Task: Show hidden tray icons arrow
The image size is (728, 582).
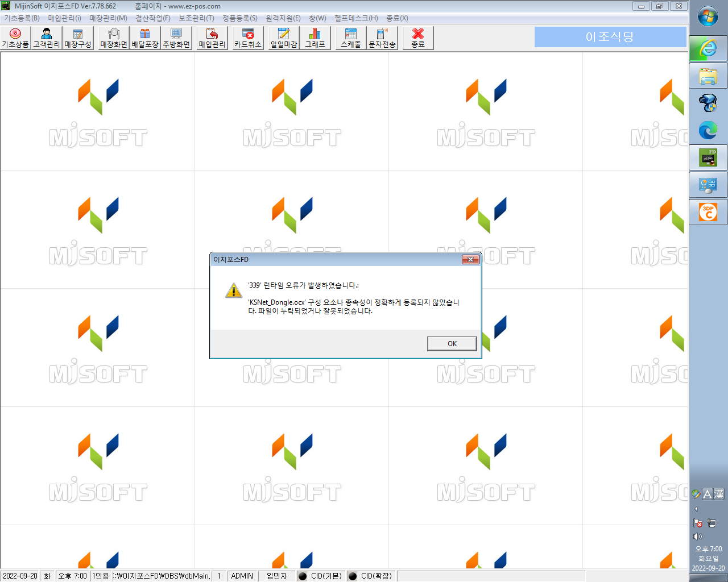Action: [x=696, y=509]
